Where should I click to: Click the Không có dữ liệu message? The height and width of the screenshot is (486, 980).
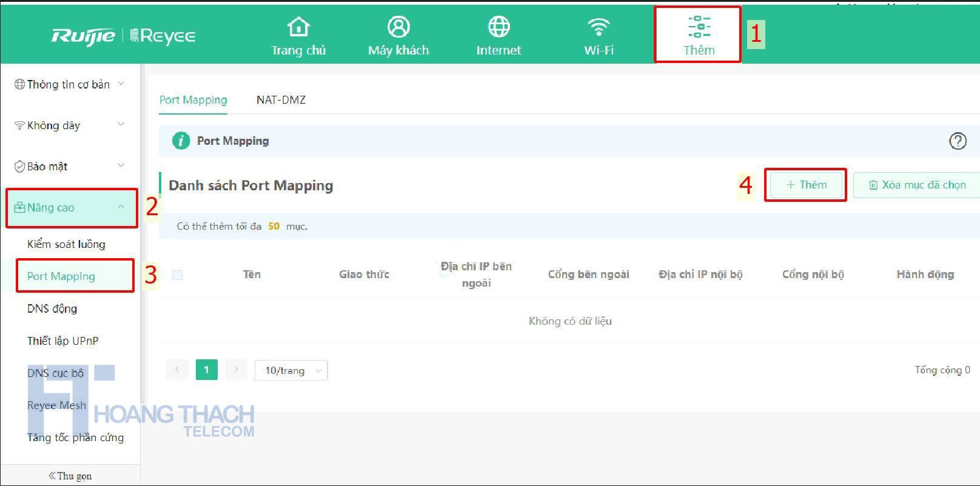pos(570,321)
